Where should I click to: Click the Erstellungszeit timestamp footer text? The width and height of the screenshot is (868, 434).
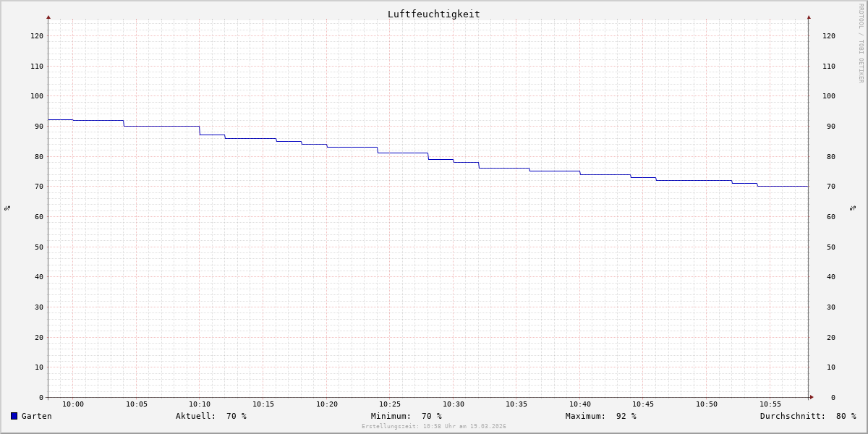coord(434,426)
